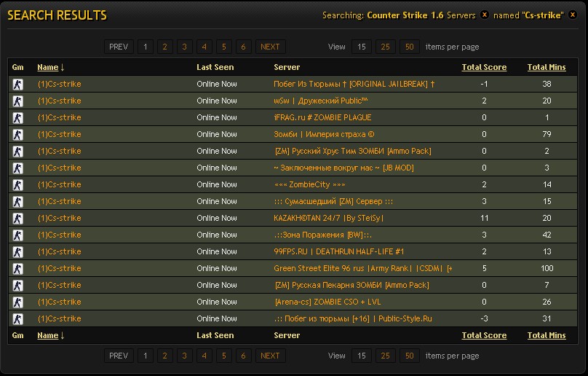
Task: Sort by Name in the bottom table footer
Action: 47,335
